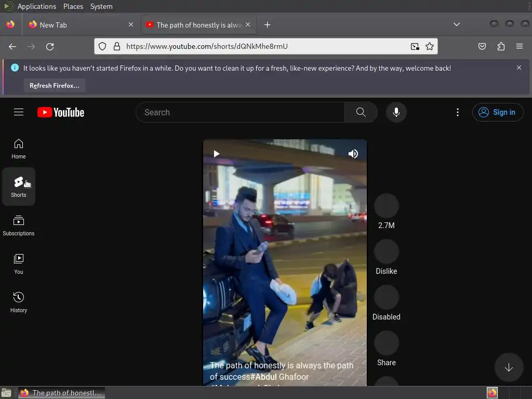Dislike this short
The width and height of the screenshot is (532, 399).
(x=386, y=251)
